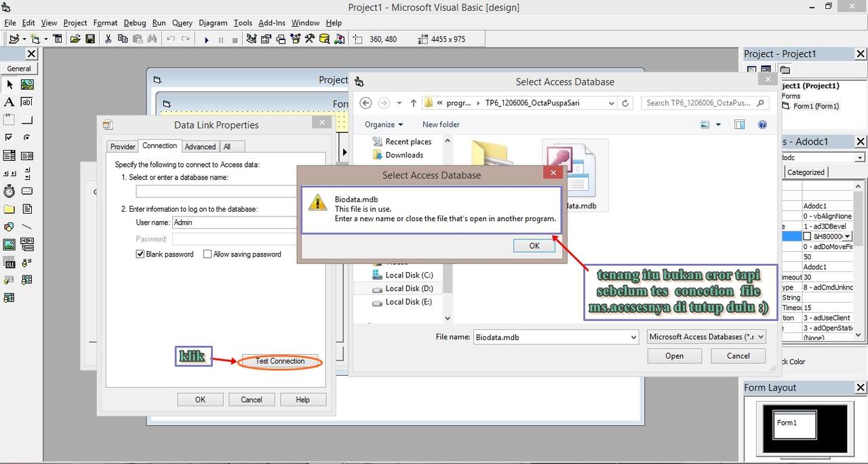Open the Debug menu

[134, 22]
